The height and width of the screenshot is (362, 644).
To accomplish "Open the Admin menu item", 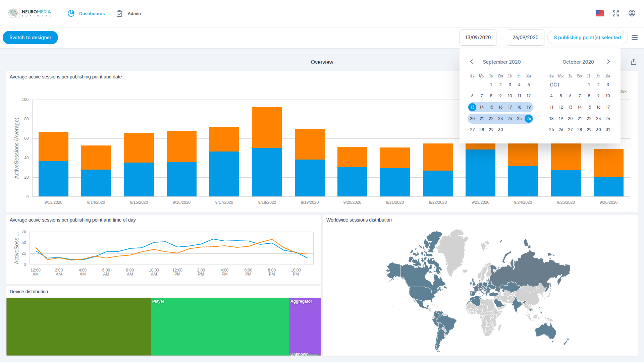I will click(x=134, y=14).
